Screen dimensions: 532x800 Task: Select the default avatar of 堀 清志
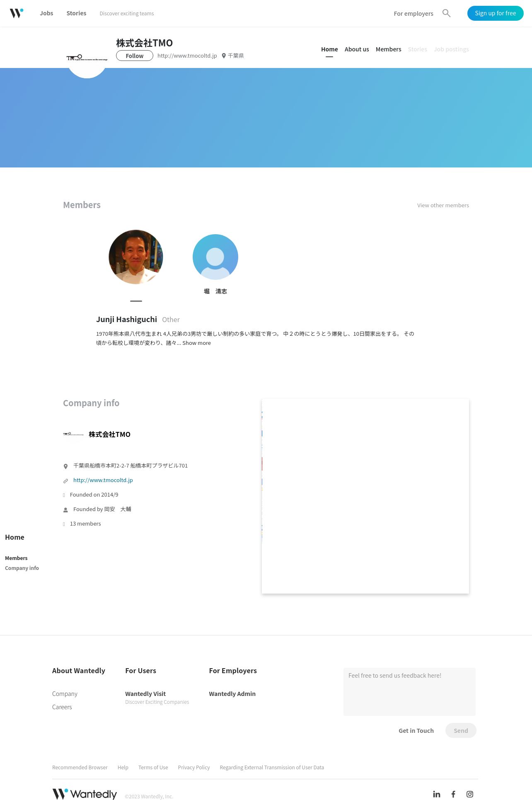tap(215, 257)
